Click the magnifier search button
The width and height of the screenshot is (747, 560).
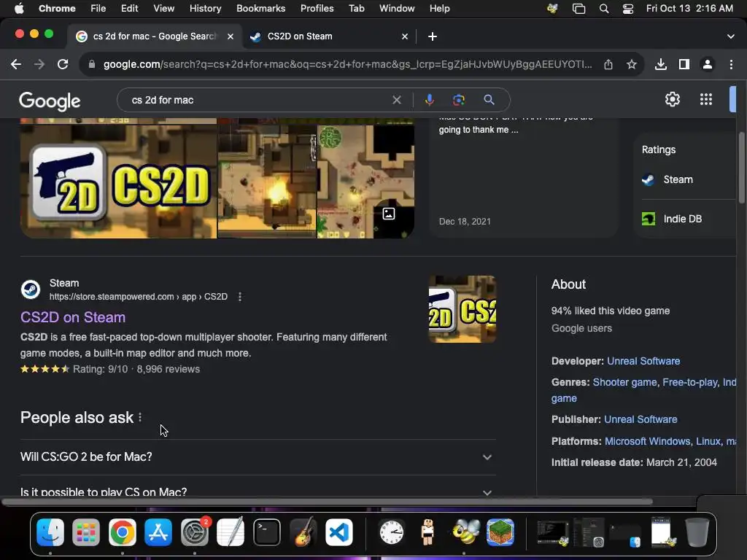(489, 100)
